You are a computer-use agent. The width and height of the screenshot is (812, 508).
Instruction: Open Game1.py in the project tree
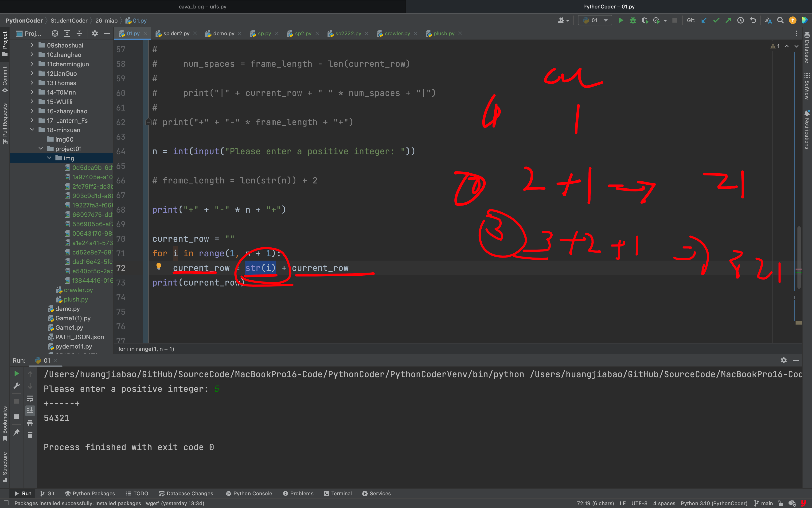pyautogui.click(x=69, y=327)
